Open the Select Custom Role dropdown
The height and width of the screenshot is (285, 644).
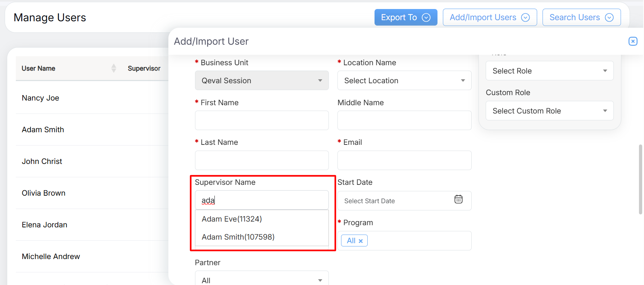549,111
